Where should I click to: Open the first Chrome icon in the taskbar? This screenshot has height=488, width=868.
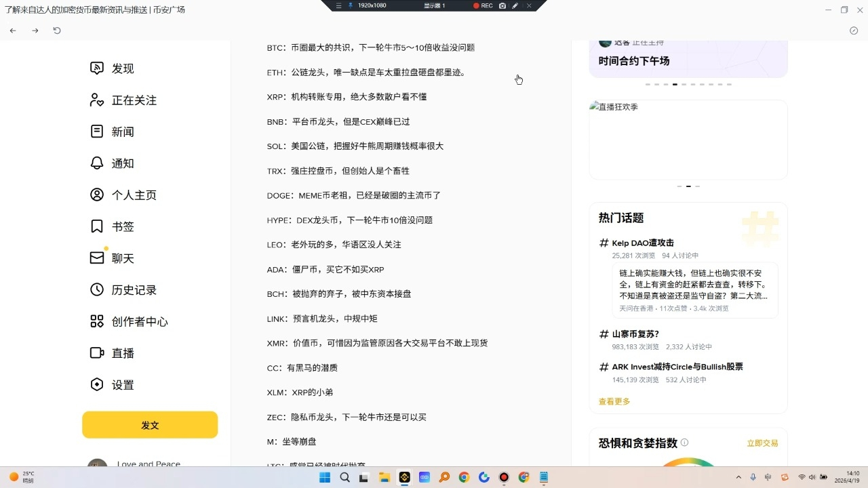(x=464, y=477)
